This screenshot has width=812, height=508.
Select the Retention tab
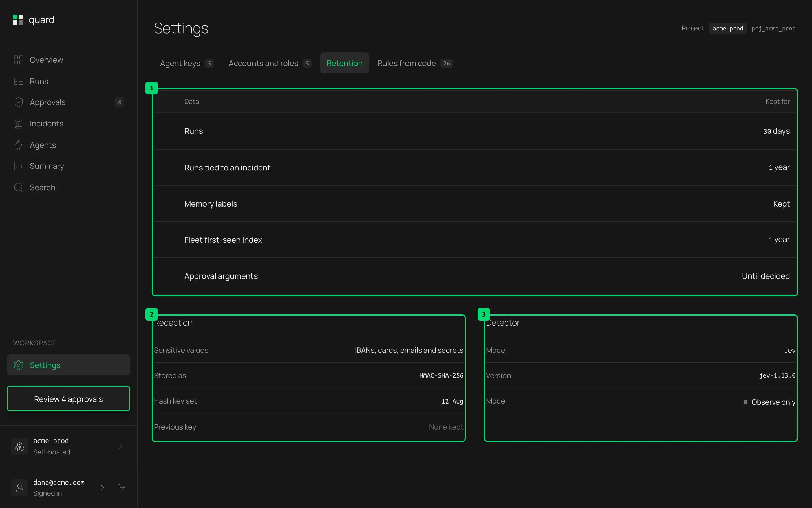[x=344, y=63]
